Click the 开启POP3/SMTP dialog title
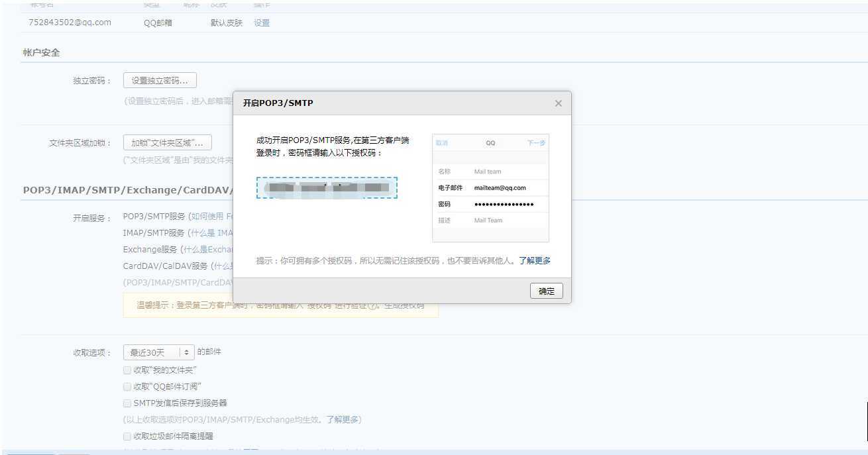This screenshot has height=455, width=868. pyautogui.click(x=278, y=103)
